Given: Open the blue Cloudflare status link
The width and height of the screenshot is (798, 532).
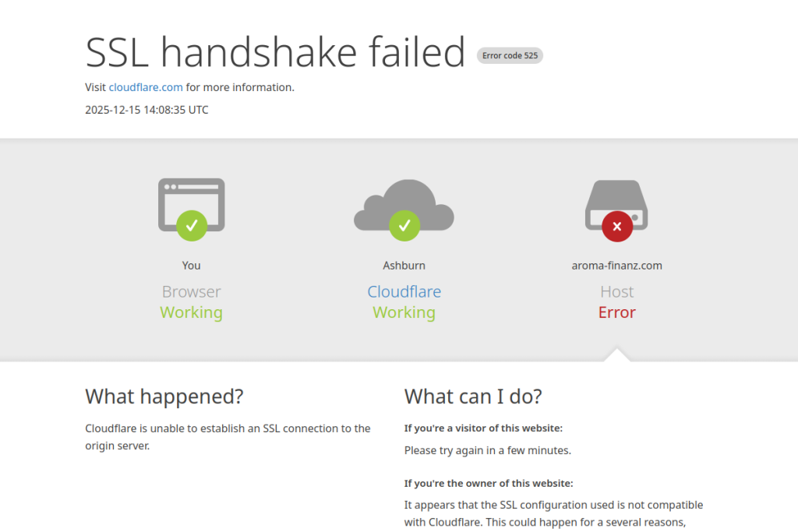Looking at the screenshot, I should [404, 292].
